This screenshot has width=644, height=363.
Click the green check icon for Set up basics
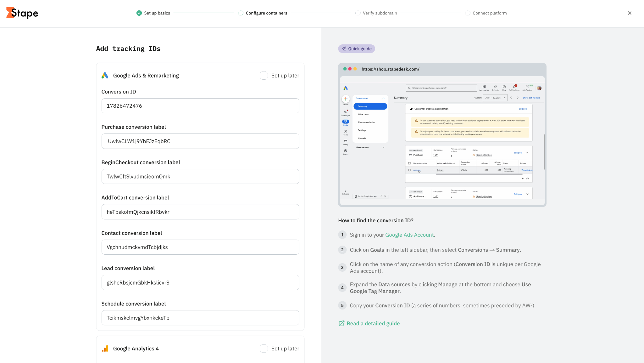139,13
